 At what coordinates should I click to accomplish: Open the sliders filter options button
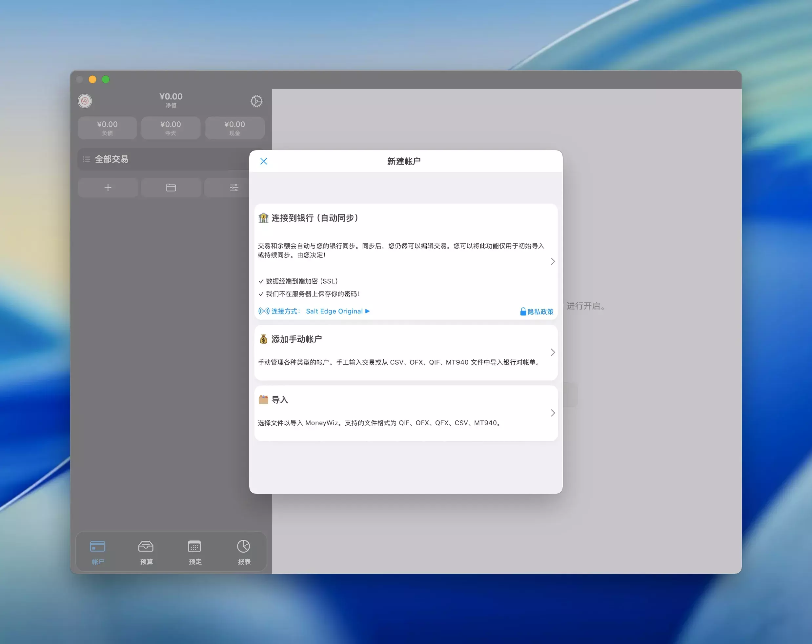pyautogui.click(x=234, y=188)
